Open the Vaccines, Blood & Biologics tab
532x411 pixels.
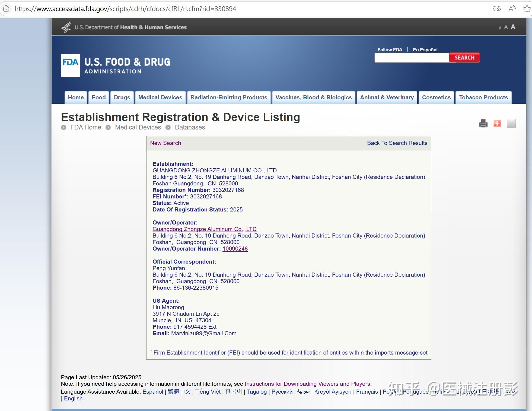tap(314, 97)
